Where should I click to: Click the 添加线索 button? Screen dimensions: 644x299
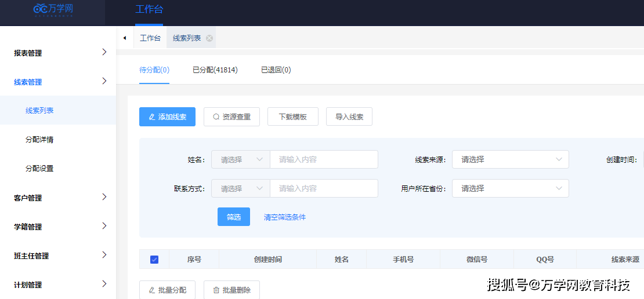tap(167, 116)
